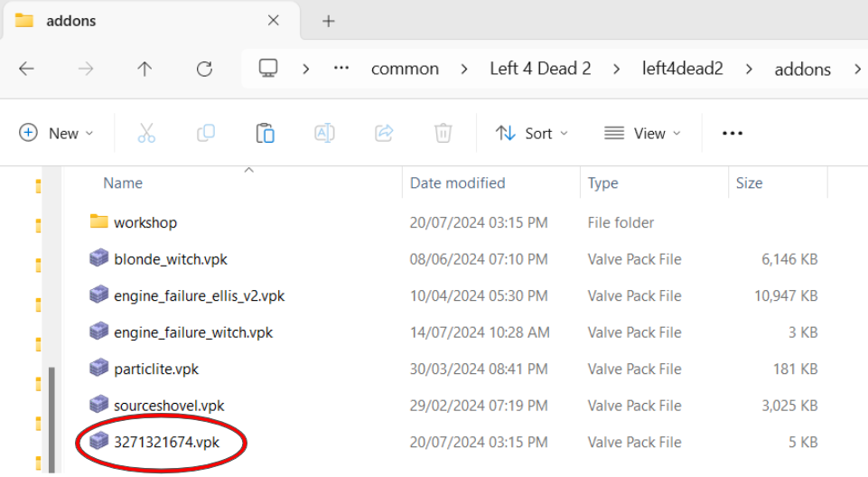
Task: Select 3271321674.vpk file name
Action: (166, 442)
